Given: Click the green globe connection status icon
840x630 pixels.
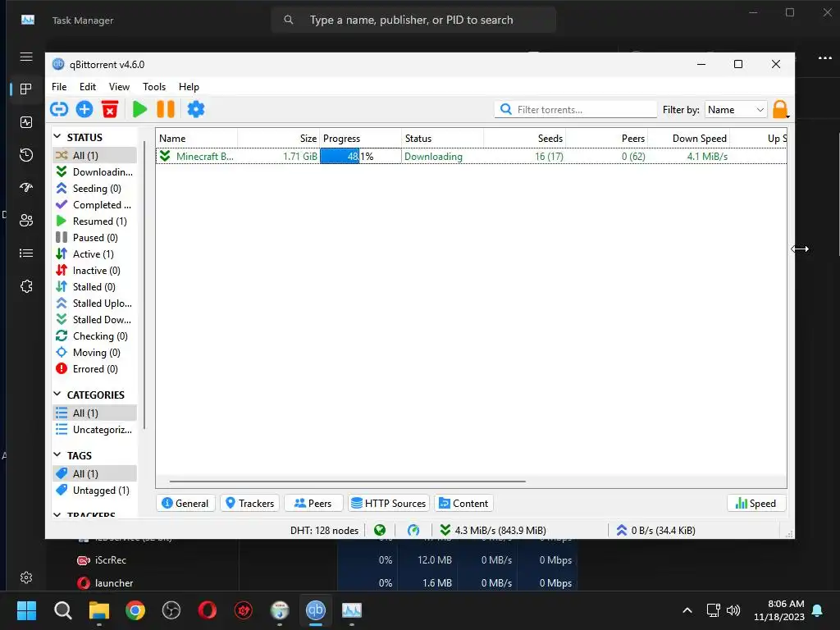Looking at the screenshot, I should pyautogui.click(x=380, y=531).
